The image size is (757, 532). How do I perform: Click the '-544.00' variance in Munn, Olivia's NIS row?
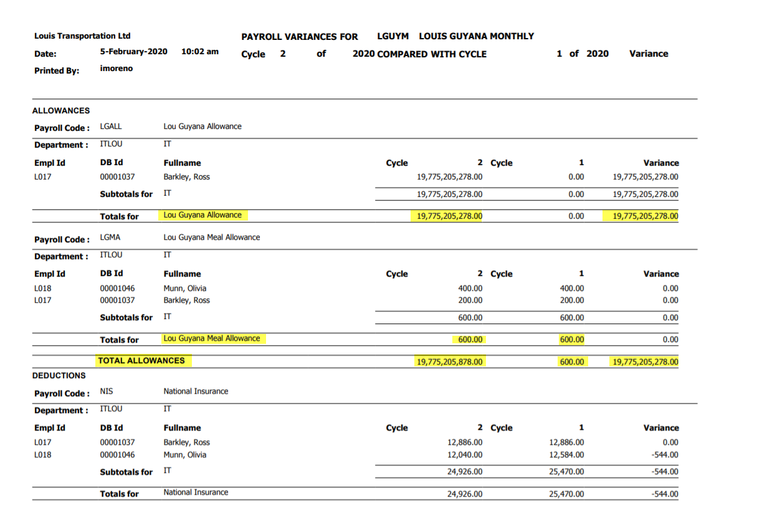pyautogui.click(x=666, y=455)
